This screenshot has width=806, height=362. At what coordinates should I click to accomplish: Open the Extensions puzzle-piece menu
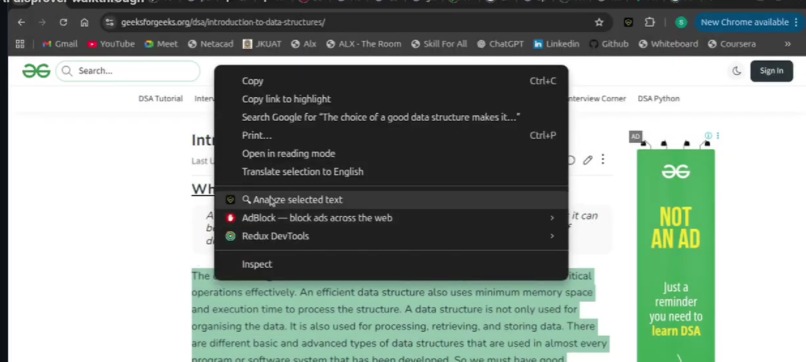coord(650,23)
